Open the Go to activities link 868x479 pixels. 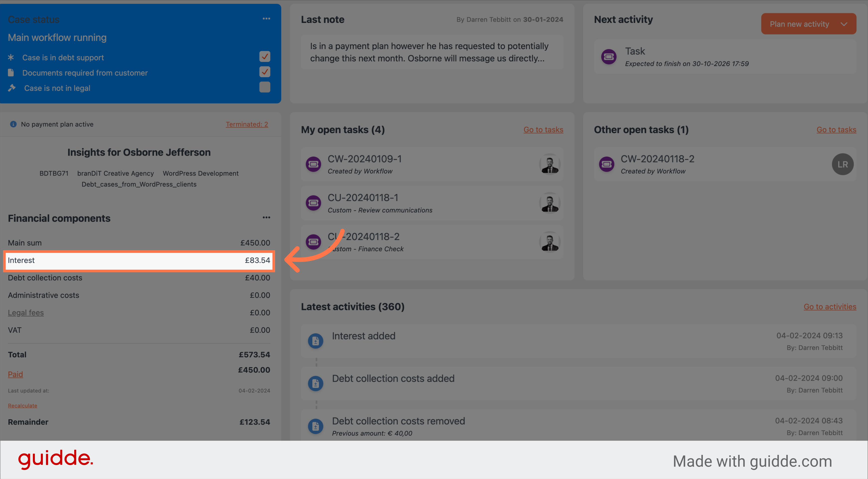coord(830,306)
